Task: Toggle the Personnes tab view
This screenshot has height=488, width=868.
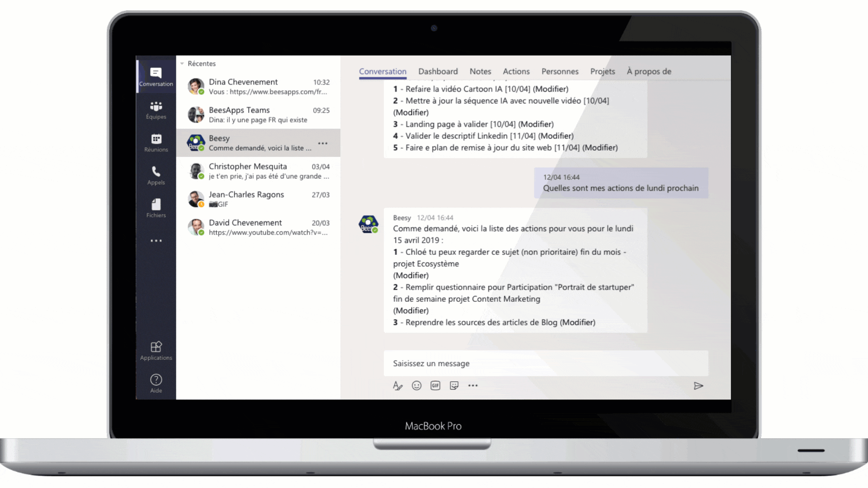Action: coord(560,71)
